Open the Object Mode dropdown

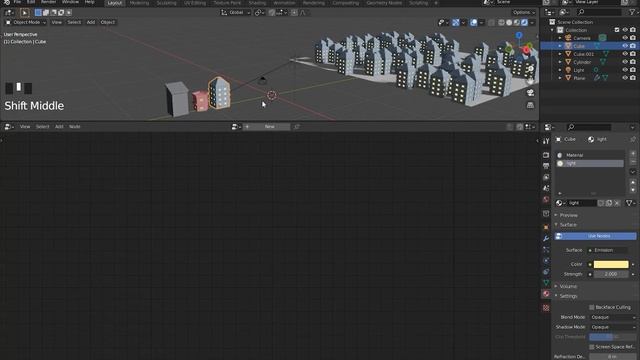pyautogui.click(x=25, y=22)
